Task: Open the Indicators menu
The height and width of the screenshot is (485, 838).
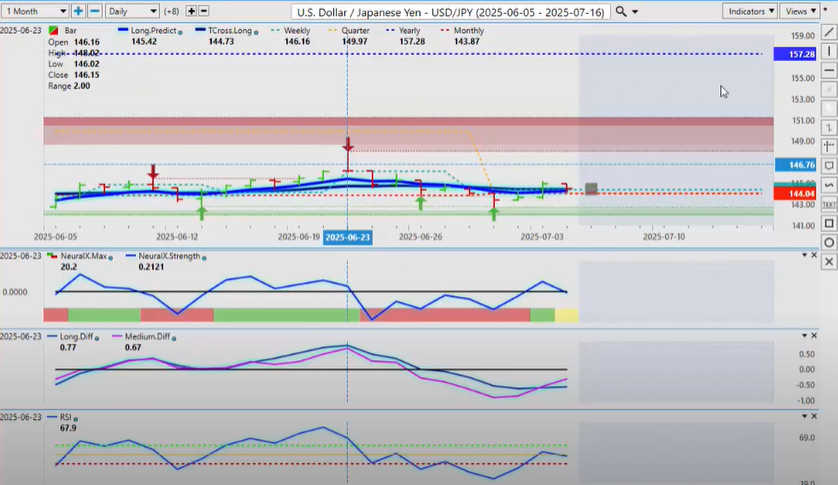Action: coord(749,11)
